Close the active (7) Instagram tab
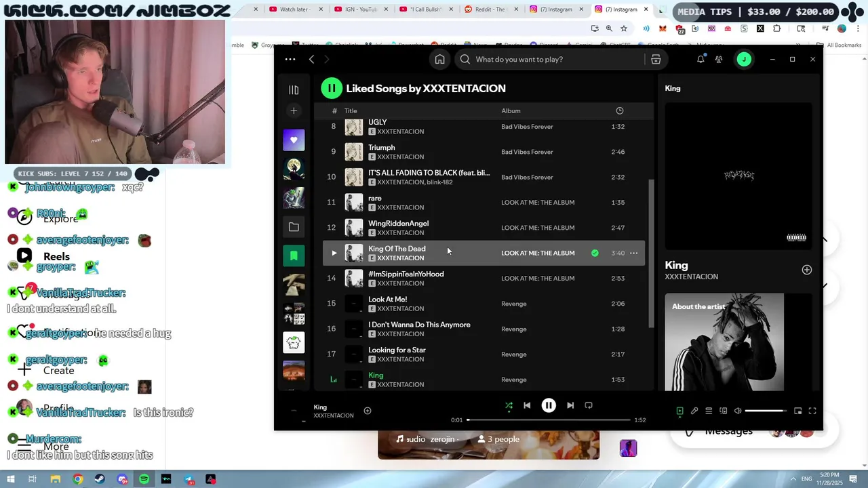 646,9
